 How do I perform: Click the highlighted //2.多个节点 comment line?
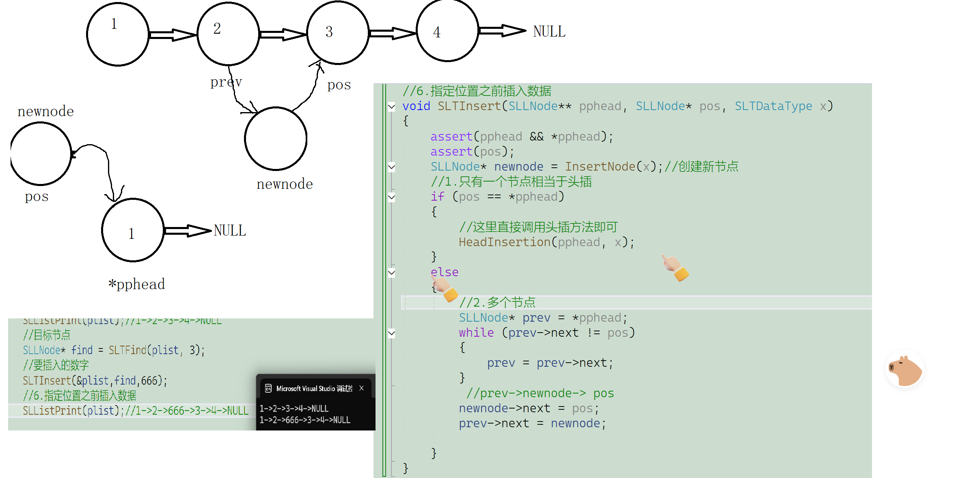[x=497, y=303]
